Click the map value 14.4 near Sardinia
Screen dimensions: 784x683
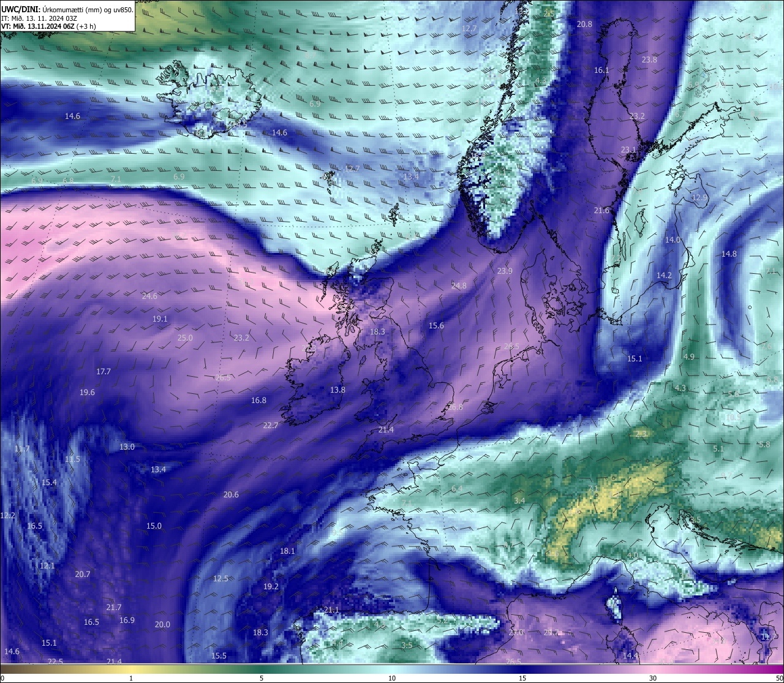(630, 656)
